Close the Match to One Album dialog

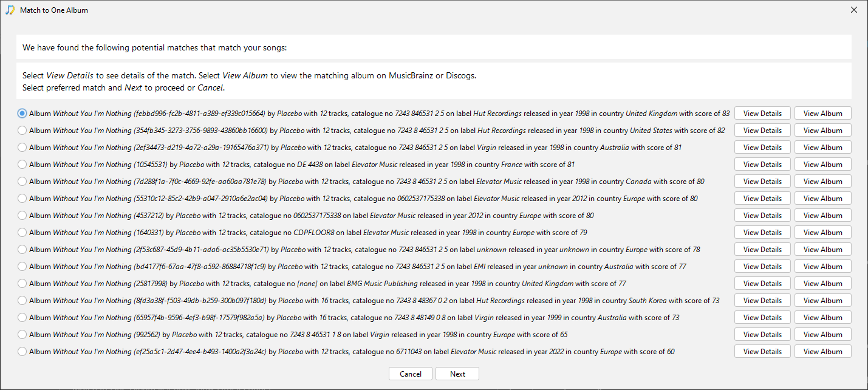click(853, 10)
